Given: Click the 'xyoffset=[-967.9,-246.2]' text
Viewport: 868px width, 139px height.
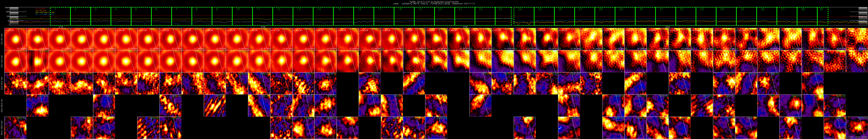Looking at the screenshot, I should coord(415,3).
